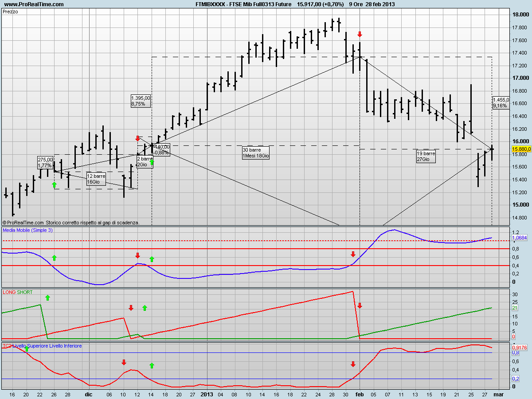This screenshot has height=399, width=532.
Task: Click the last price 15.917,00 (+0,70%)
Action: (320, 4)
